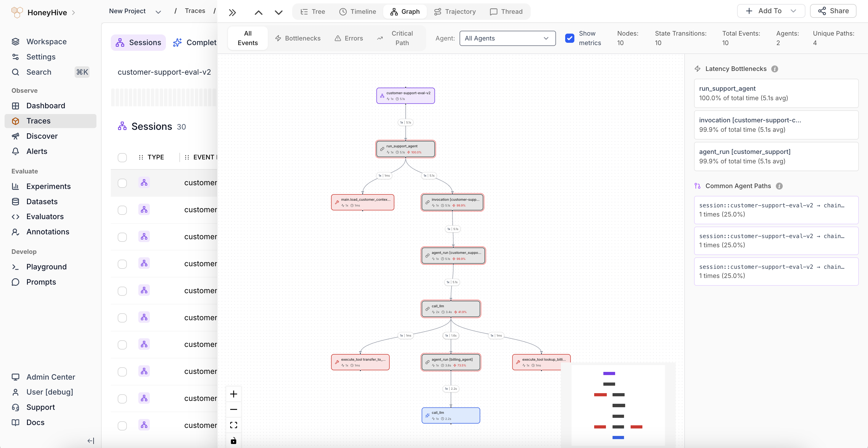The image size is (868, 448).
Task: Click the Share button
Action: coord(833,11)
